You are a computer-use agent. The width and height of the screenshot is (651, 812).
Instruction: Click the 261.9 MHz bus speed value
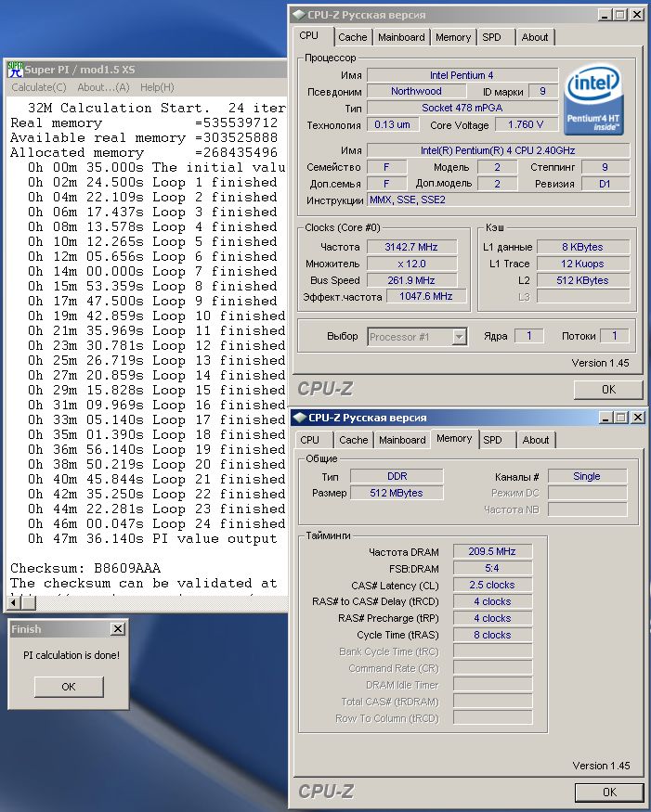pos(411,280)
